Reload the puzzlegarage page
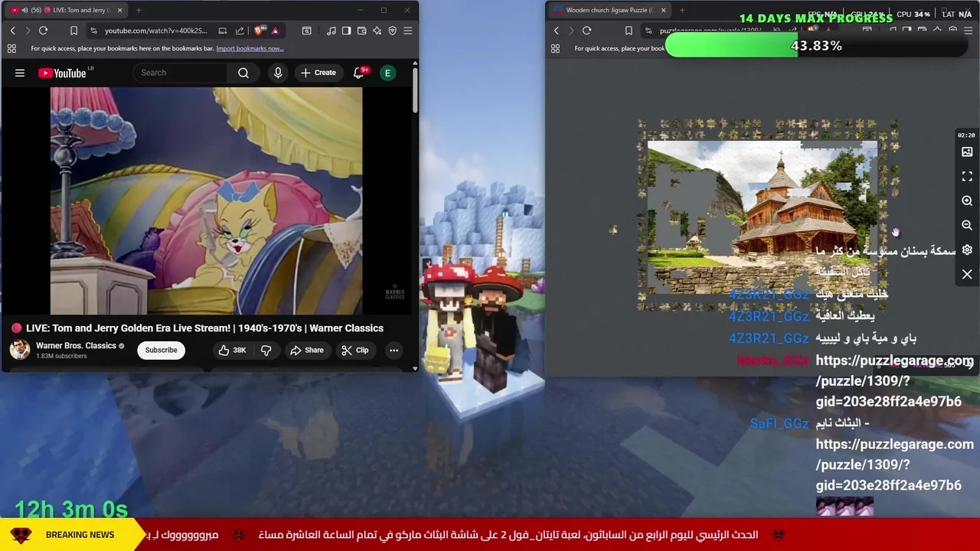Viewport: 980px width, 551px height. click(x=587, y=31)
